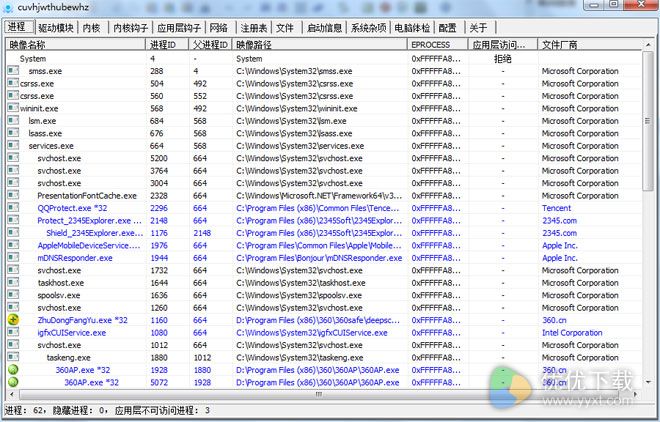Screen dimensions: 660x422
Task: Sort by the 父进程ID column header
Action: point(210,44)
